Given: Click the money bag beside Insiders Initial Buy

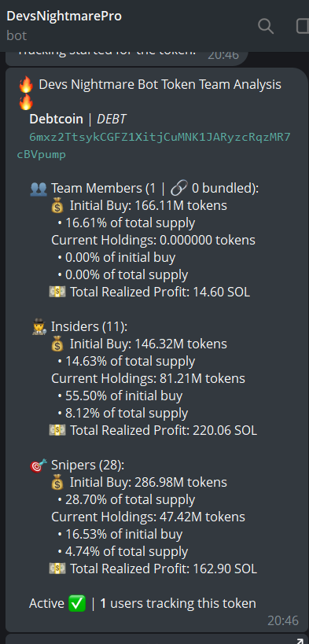Looking at the screenshot, I should tap(57, 344).
